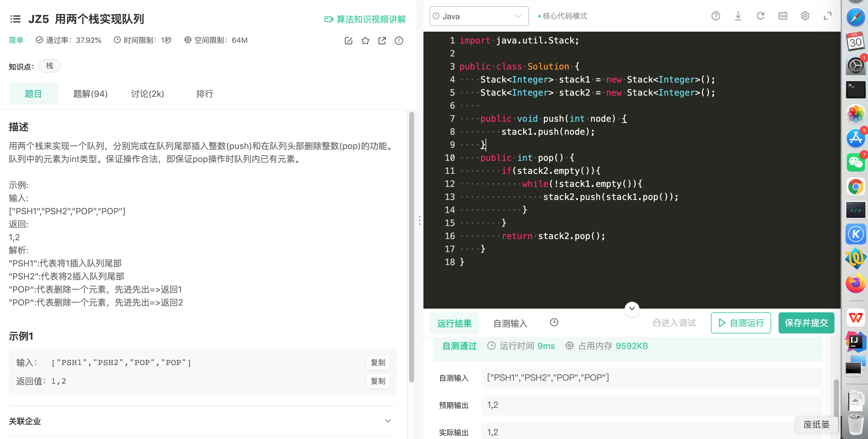
Task: Open the blue K app in dock
Action: point(856,234)
